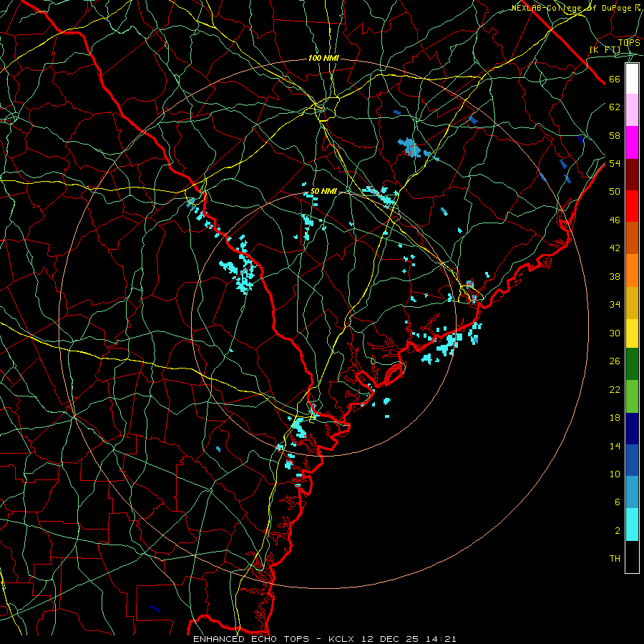
Task: Click the magenta 58 kft legend swatch
Action: tap(632, 142)
